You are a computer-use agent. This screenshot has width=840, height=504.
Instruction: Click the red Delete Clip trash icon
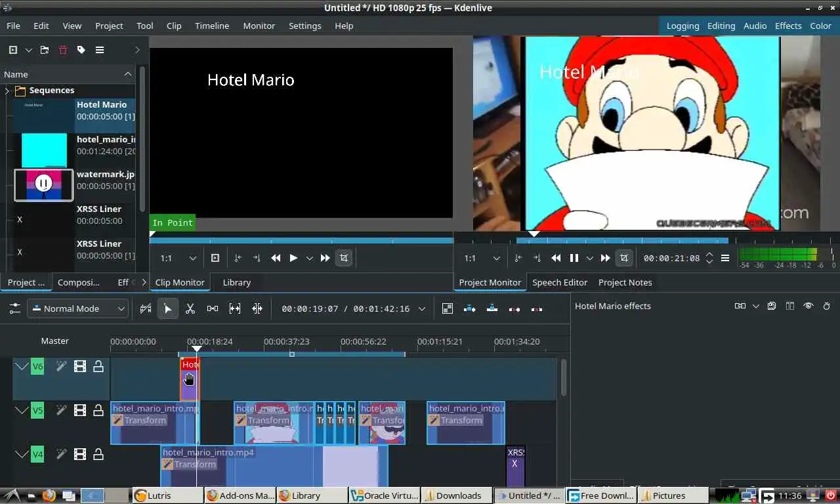[x=63, y=50]
